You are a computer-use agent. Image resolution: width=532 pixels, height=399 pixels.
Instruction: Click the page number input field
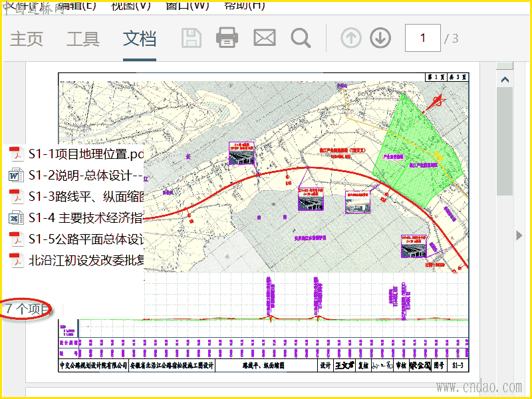[423, 38]
